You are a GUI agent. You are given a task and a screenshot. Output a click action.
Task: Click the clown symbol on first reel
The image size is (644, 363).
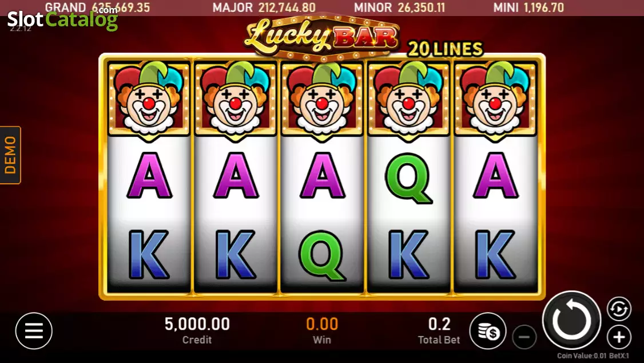149,100
